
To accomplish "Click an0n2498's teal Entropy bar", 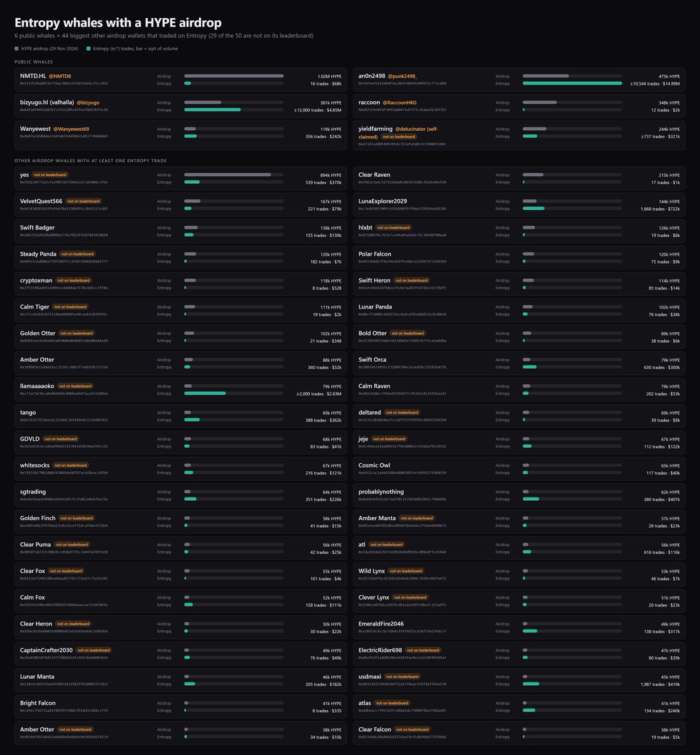I will 572,83.
